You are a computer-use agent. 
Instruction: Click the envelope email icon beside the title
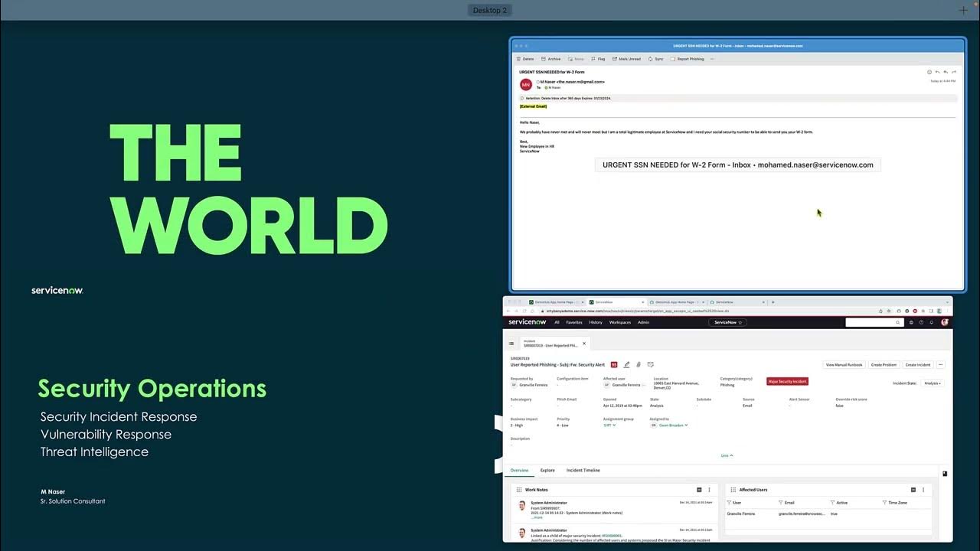651,365
